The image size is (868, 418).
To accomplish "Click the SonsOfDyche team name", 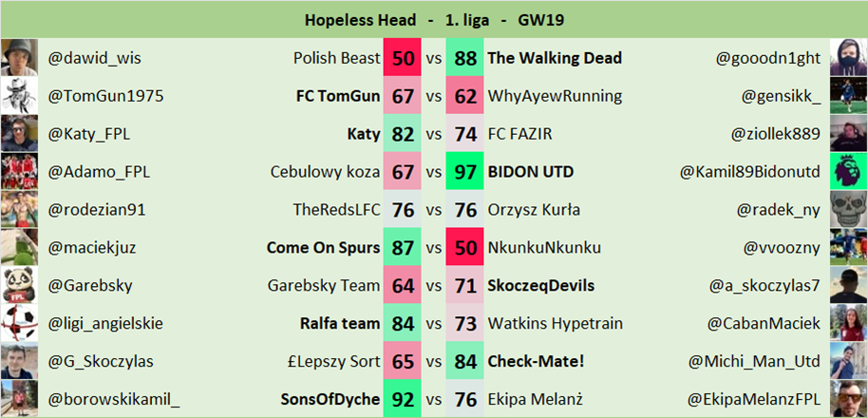I will pos(330,399).
